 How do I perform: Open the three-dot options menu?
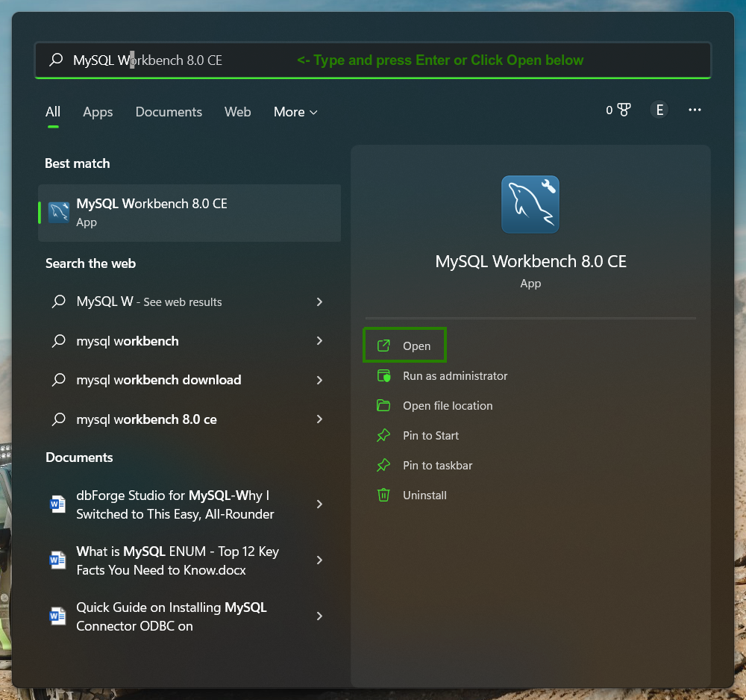pyautogui.click(x=695, y=110)
